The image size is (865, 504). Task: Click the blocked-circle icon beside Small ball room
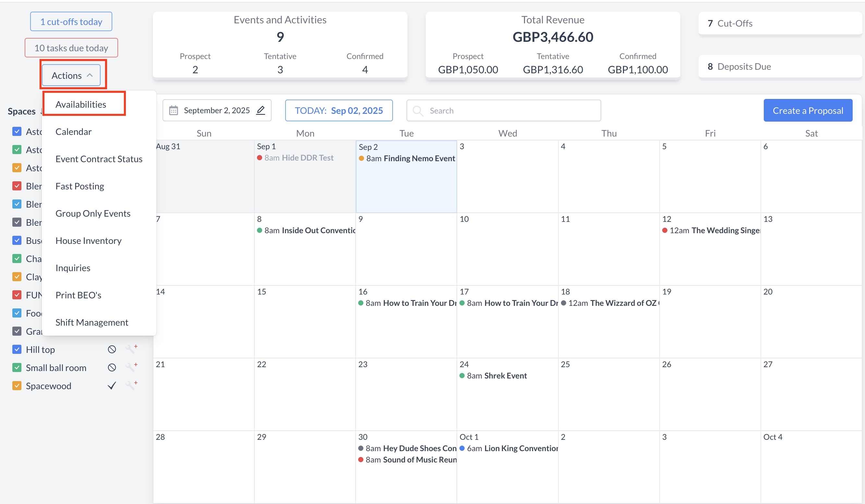pos(112,367)
